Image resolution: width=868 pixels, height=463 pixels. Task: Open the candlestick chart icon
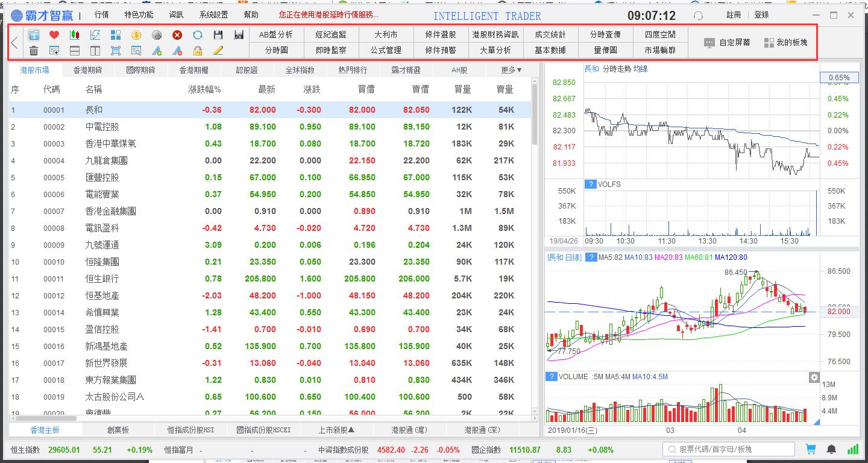(75, 35)
